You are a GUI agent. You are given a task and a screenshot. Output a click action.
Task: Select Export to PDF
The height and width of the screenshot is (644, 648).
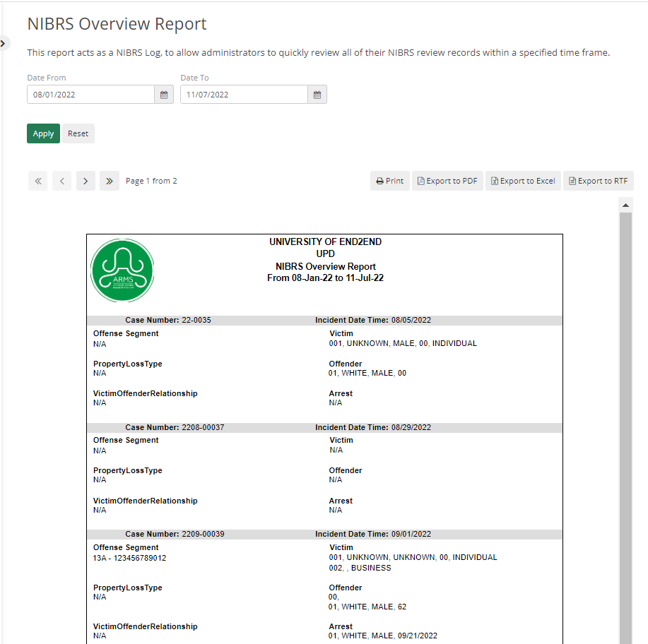click(x=447, y=180)
